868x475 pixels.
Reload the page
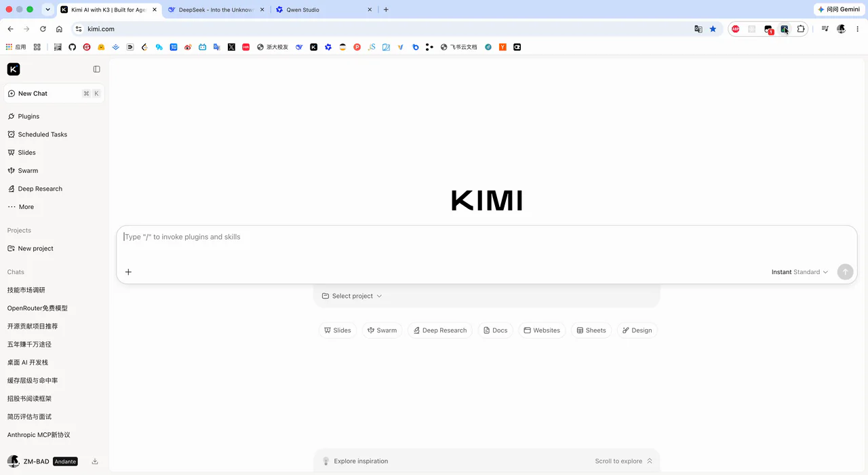tap(43, 29)
